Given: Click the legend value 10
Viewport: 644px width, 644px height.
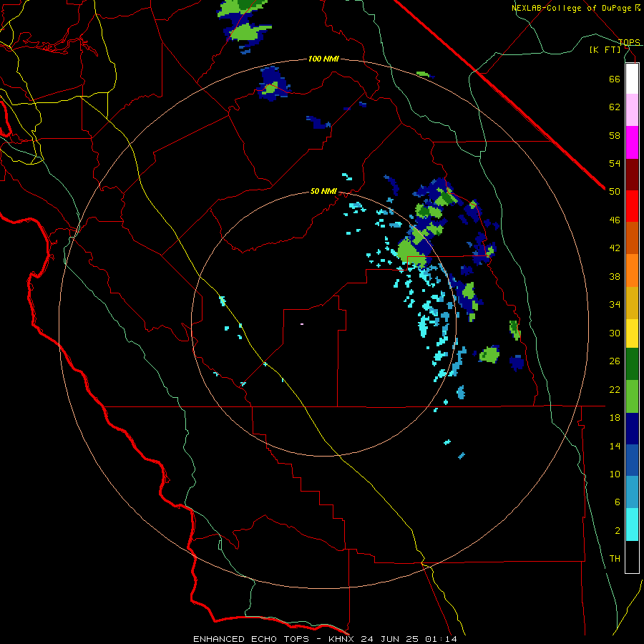Looking at the screenshot, I should (615, 474).
